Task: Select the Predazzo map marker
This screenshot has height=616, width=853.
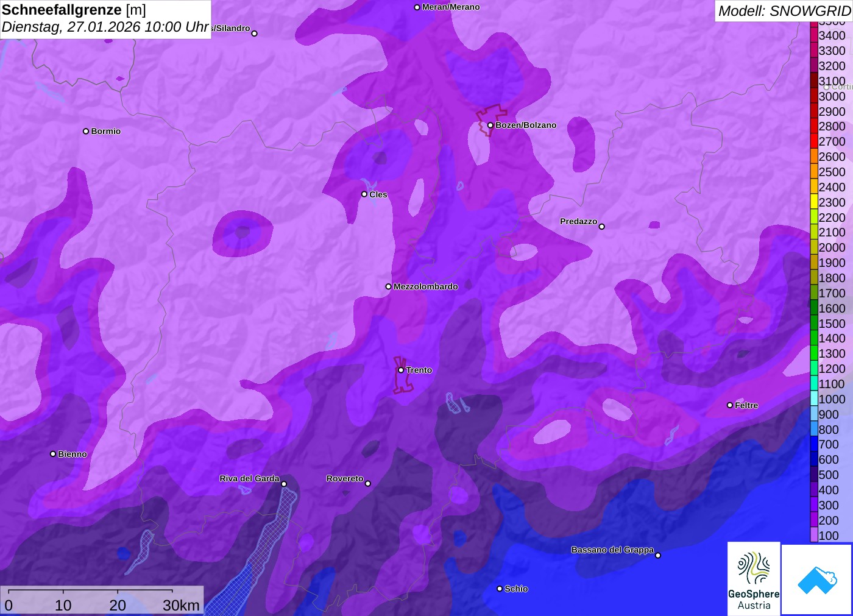Action: click(602, 227)
